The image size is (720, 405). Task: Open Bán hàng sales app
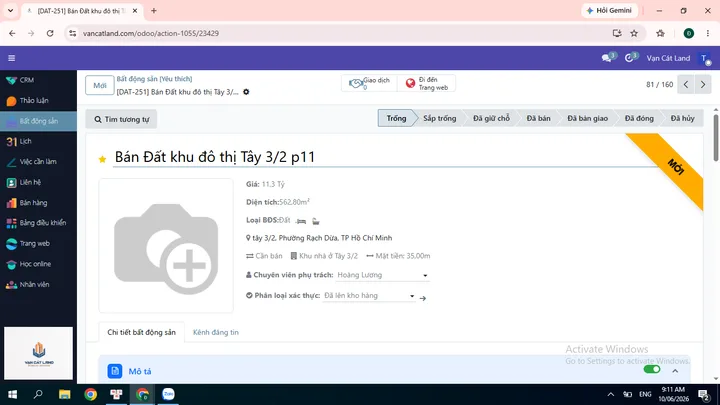27,202
